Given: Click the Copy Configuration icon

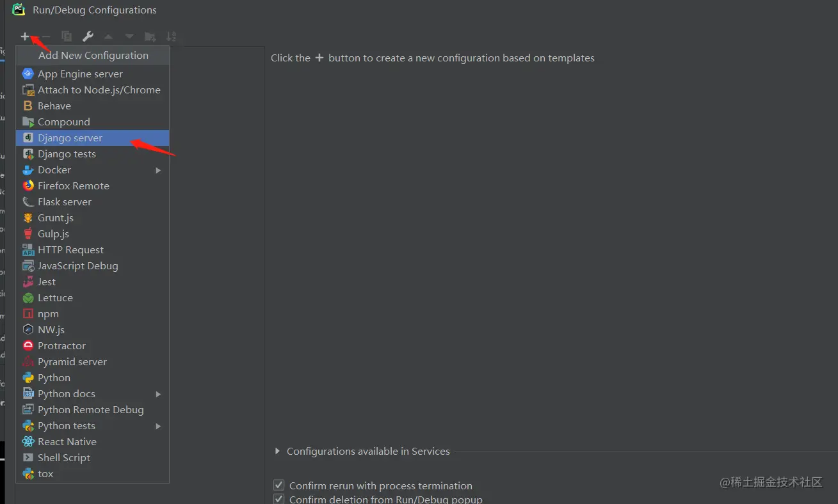Looking at the screenshot, I should point(67,36).
